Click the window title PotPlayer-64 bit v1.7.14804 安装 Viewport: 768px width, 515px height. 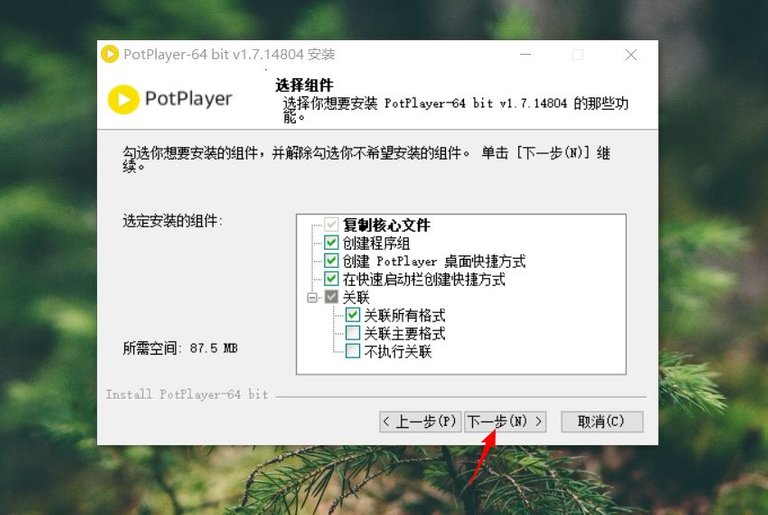coord(229,54)
